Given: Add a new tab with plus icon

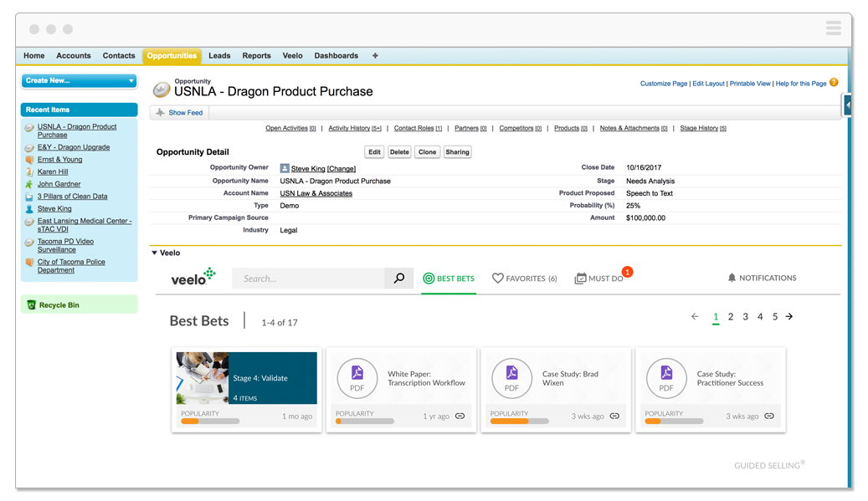Looking at the screenshot, I should coord(375,55).
